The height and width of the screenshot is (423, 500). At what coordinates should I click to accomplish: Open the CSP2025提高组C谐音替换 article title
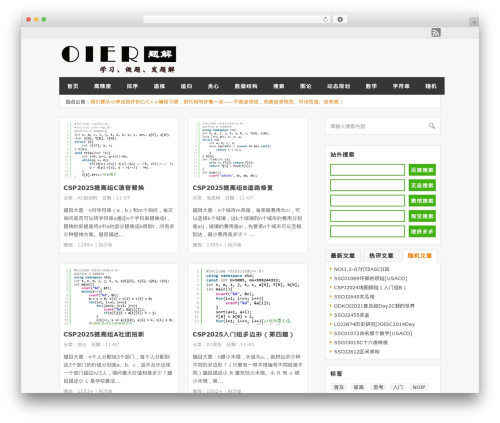pos(104,188)
